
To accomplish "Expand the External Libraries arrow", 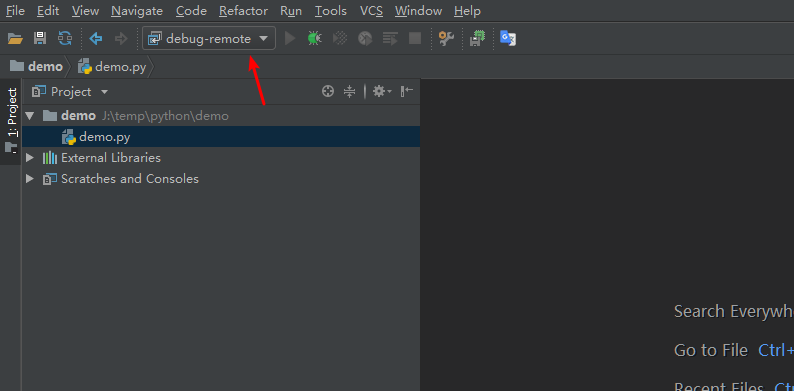I will (30, 158).
